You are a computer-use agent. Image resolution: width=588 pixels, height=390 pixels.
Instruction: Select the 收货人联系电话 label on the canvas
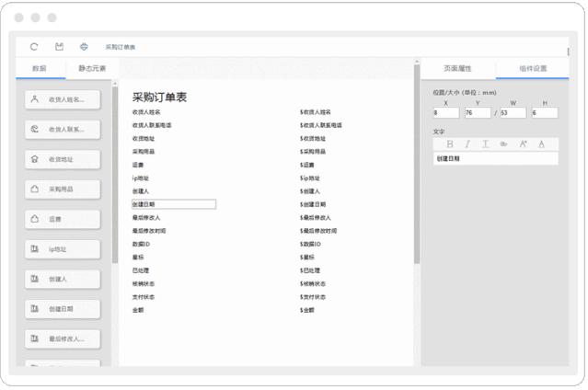coord(152,125)
